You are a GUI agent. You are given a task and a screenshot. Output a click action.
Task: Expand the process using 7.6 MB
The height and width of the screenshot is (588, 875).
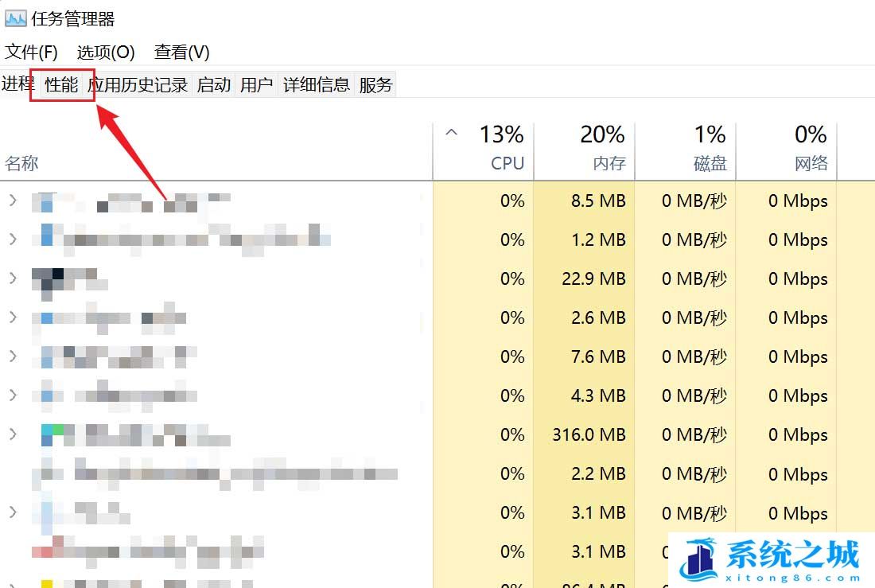coord(13,356)
